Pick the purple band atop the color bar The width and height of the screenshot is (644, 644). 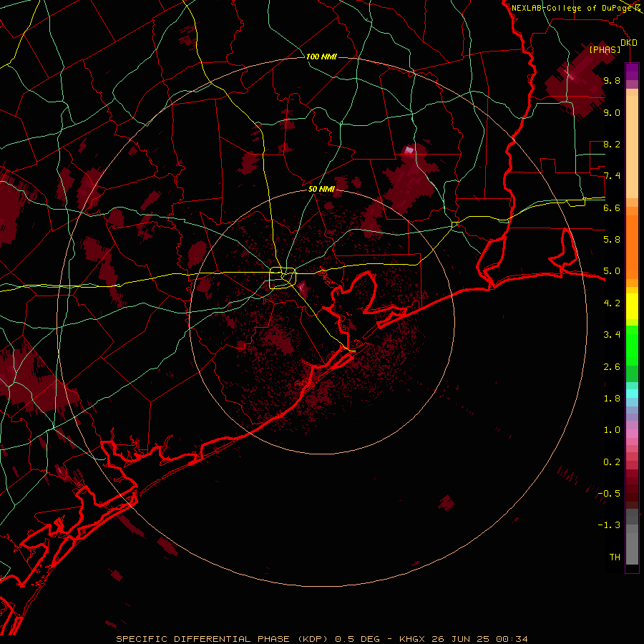click(632, 72)
